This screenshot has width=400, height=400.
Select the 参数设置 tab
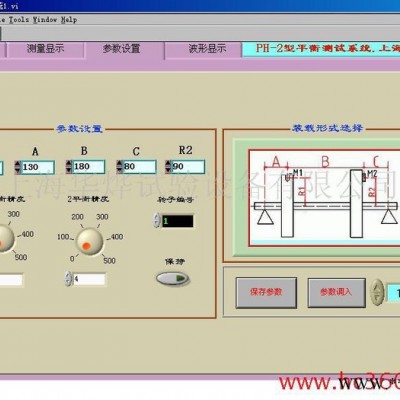pyautogui.click(x=122, y=49)
